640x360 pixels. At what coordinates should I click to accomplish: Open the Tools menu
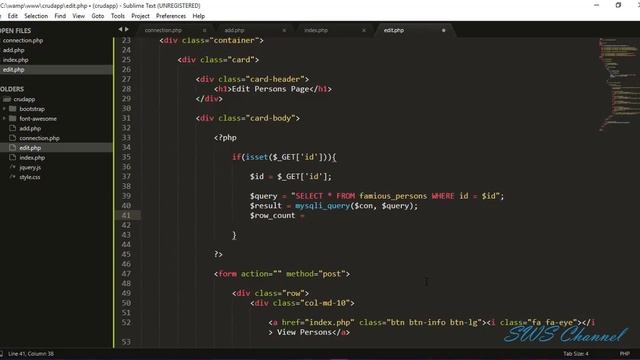click(118, 16)
